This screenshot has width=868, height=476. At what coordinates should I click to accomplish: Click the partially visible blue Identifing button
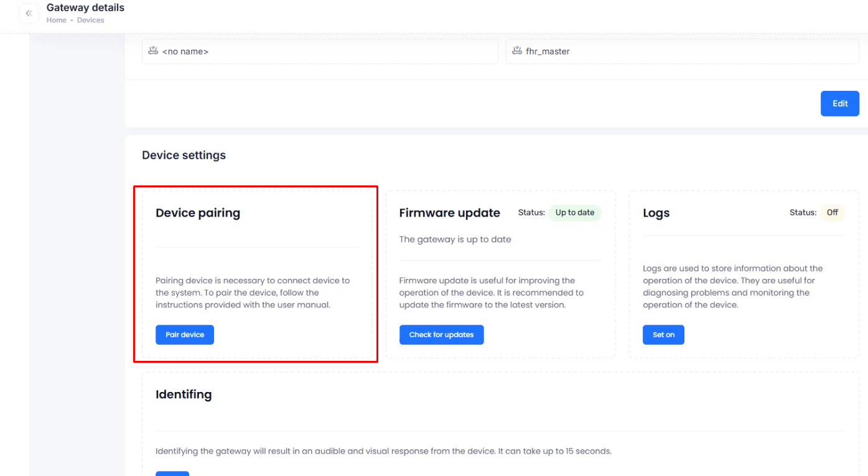(172, 474)
